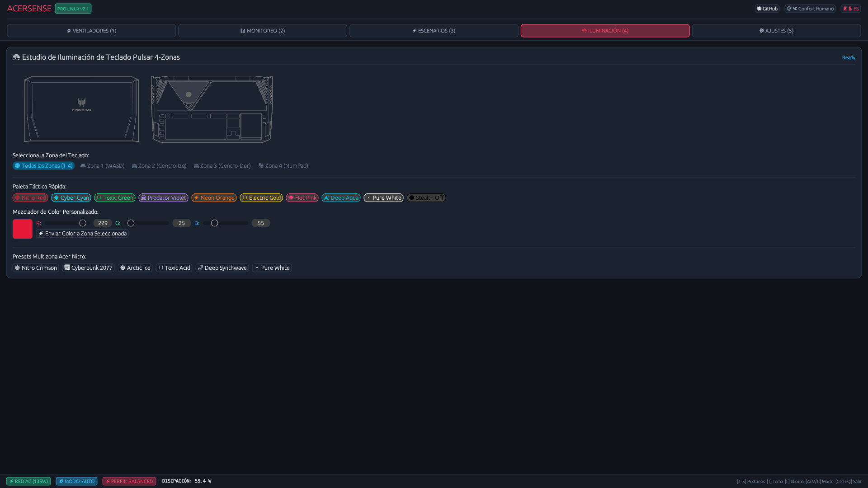Apply the Arctic Ice multizone preset

click(135, 268)
